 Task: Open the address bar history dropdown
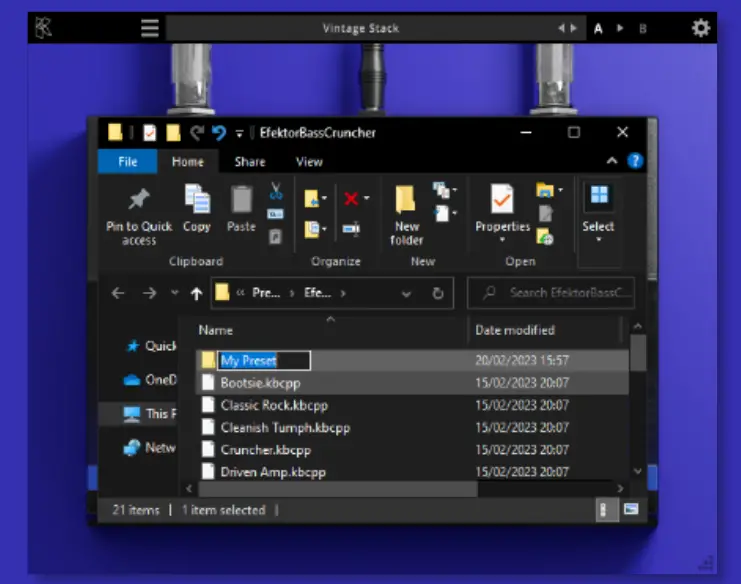[406, 294]
